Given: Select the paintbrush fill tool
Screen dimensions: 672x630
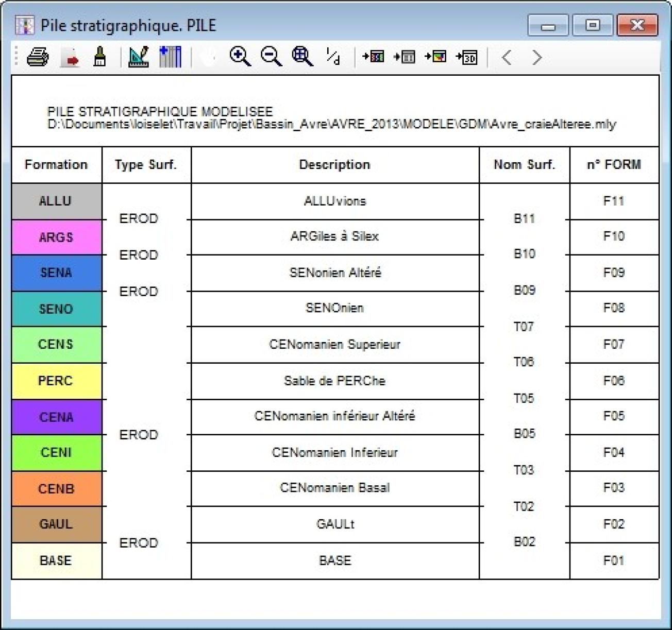Looking at the screenshot, I should click(x=99, y=57).
